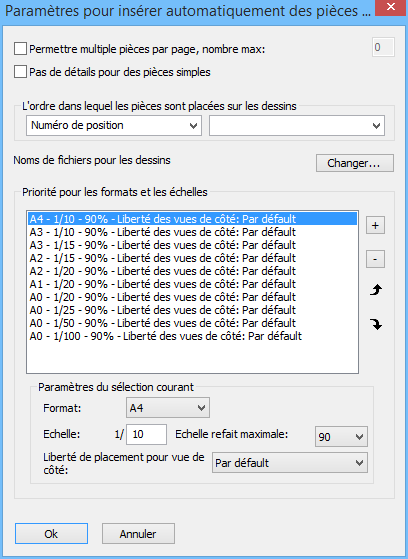The image size is (408, 559).
Task: Move selected entry down with the arrow icon
Action: pyautogui.click(x=376, y=324)
